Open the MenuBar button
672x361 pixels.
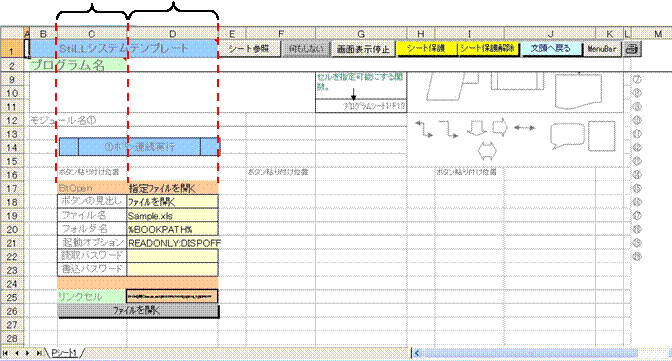pos(602,49)
